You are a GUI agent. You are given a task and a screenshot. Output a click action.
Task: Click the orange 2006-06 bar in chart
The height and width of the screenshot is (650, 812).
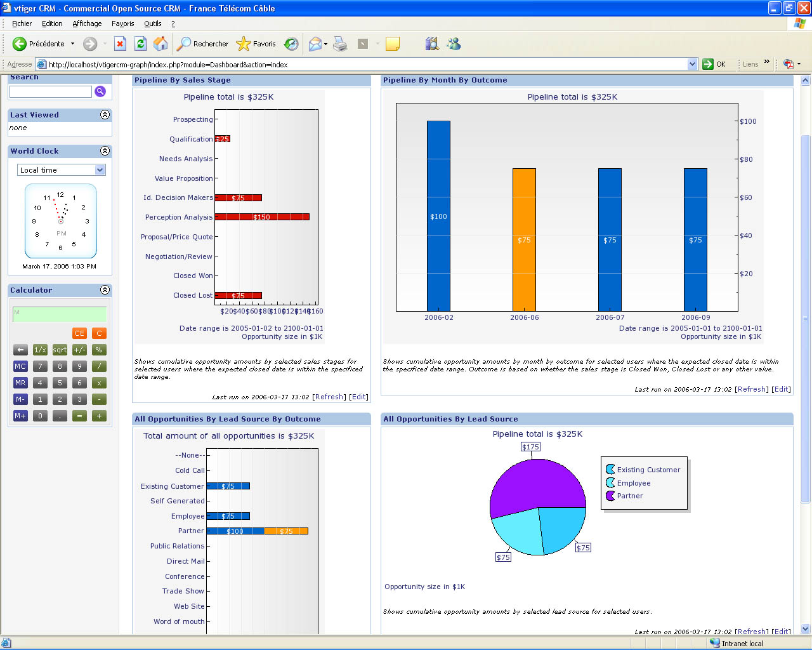tap(524, 240)
